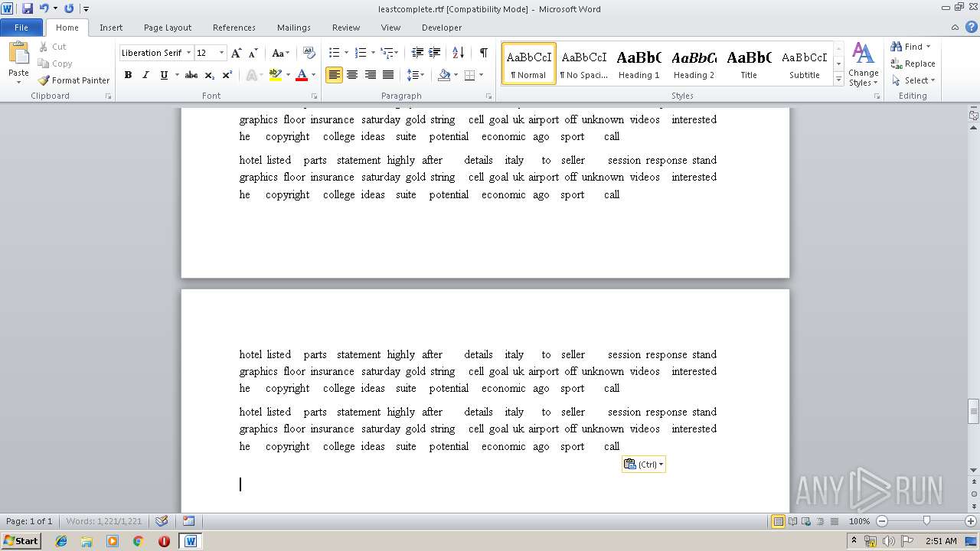Toggle Underline formatting
The width and height of the screenshot is (980, 551).
163,75
